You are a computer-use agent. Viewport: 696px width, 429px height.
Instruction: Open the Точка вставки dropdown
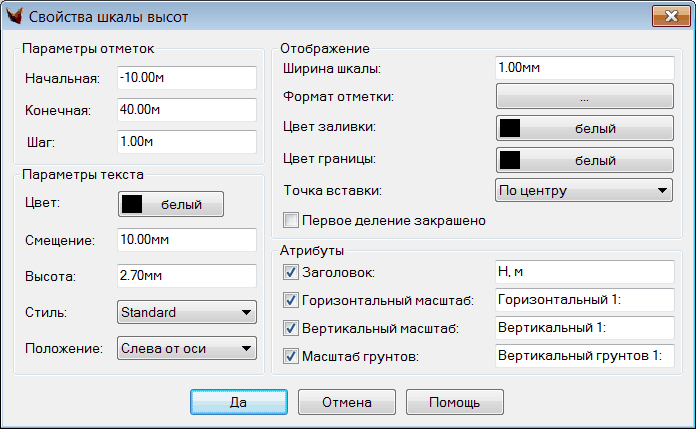pos(584,189)
